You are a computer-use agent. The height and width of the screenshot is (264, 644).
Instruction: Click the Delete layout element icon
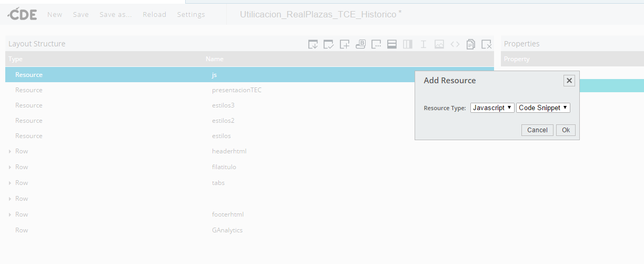tap(487, 44)
